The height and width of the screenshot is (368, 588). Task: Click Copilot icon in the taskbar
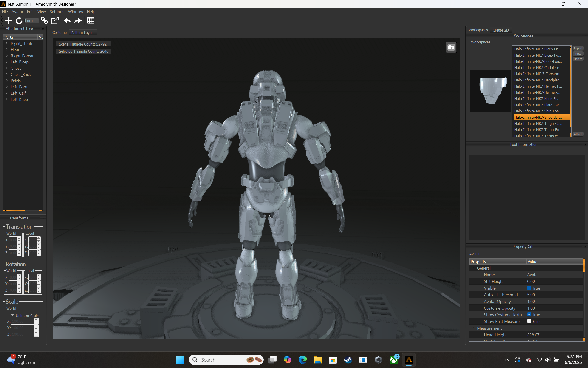287,360
